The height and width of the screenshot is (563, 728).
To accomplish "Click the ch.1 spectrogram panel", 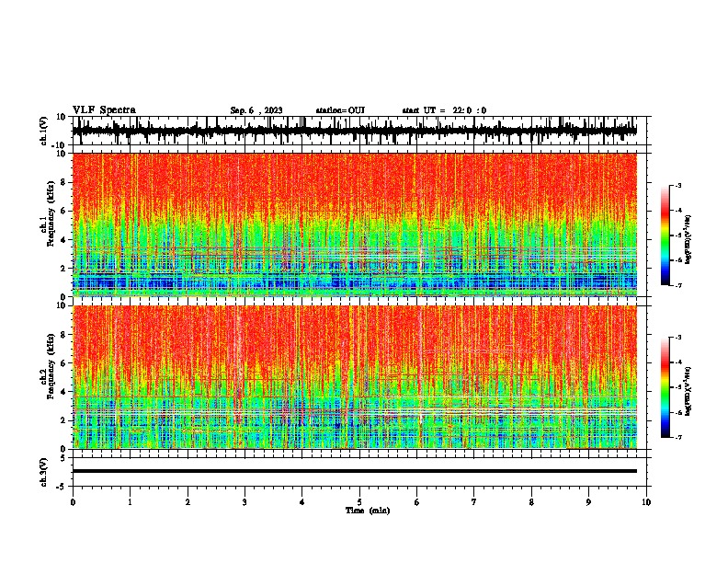I will point(355,224).
